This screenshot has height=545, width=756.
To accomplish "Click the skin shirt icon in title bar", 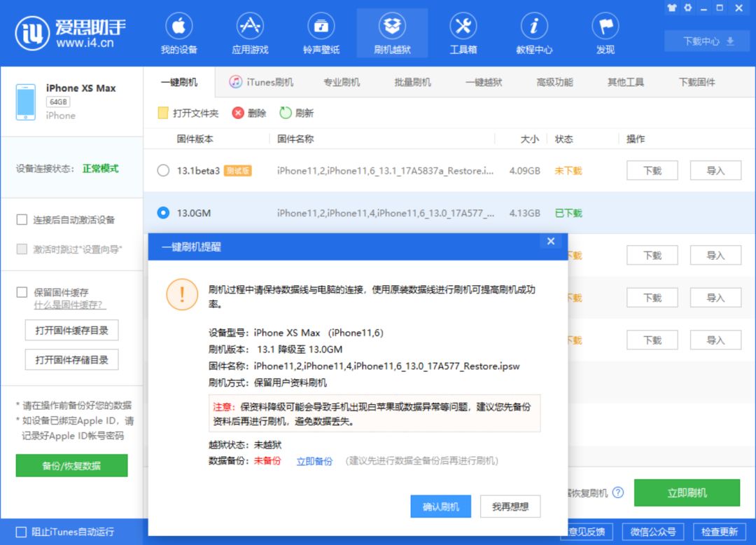I will point(671,8).
